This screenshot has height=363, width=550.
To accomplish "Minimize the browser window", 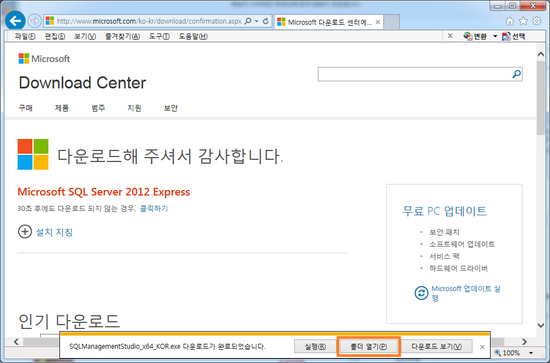I will (x=498, y=6).
